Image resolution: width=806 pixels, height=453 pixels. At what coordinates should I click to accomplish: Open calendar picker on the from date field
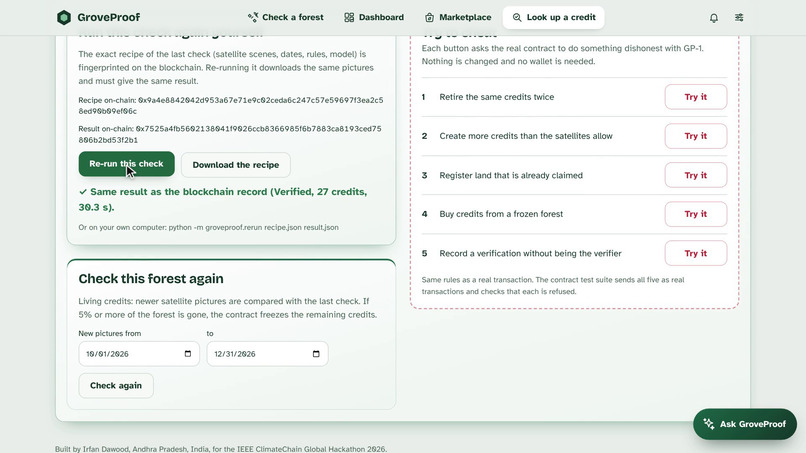[188, 354]
